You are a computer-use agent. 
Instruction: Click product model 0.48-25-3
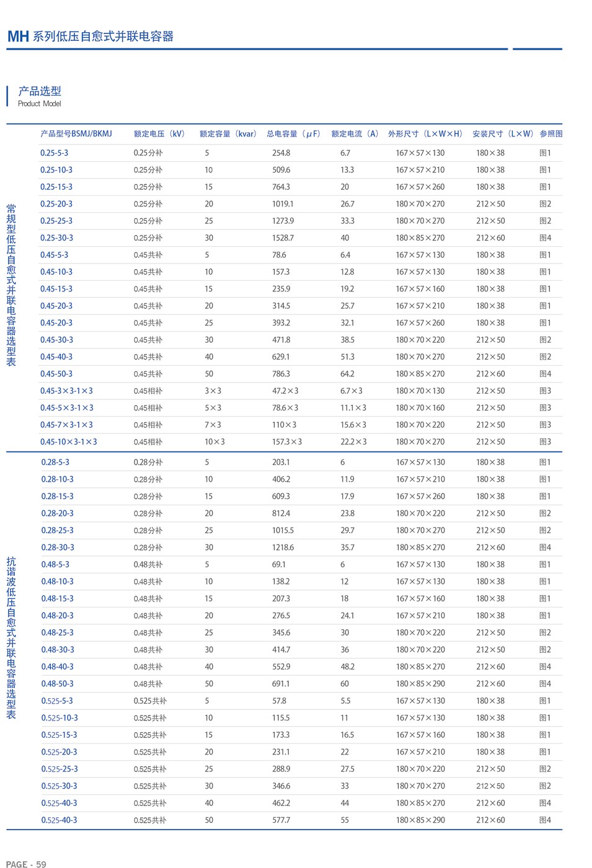point(57,633)
